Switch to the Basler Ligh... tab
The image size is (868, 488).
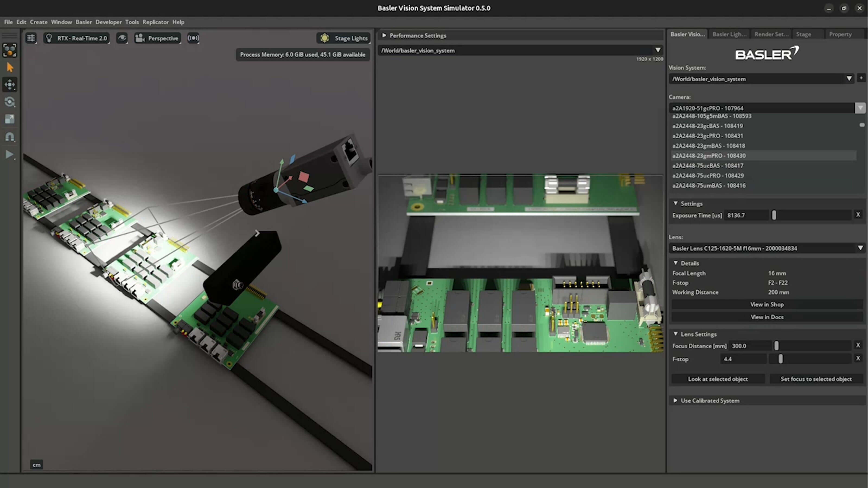pyautogui.click(x=729, y=34)
